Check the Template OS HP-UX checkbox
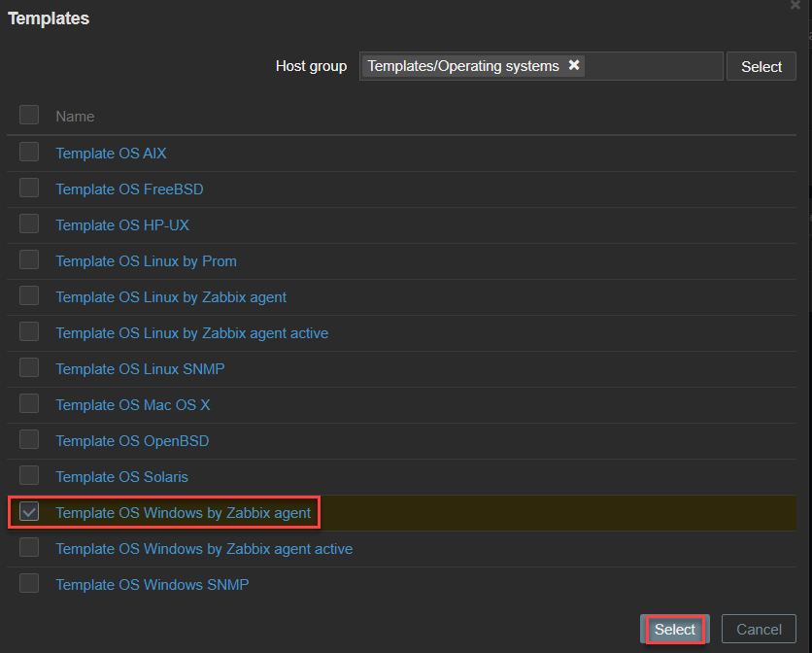This screenshot has width=812, height=653. pos(28,223)
